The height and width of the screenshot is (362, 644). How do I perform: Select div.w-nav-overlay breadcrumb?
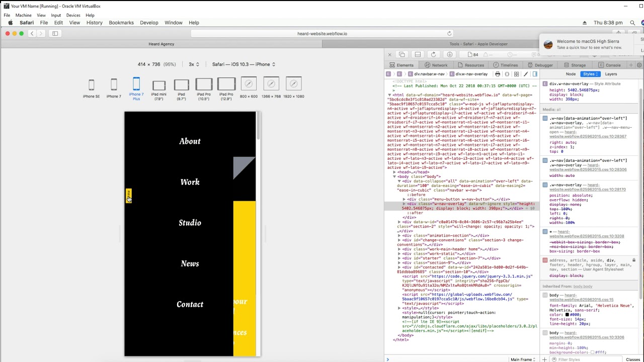(468, 74)
